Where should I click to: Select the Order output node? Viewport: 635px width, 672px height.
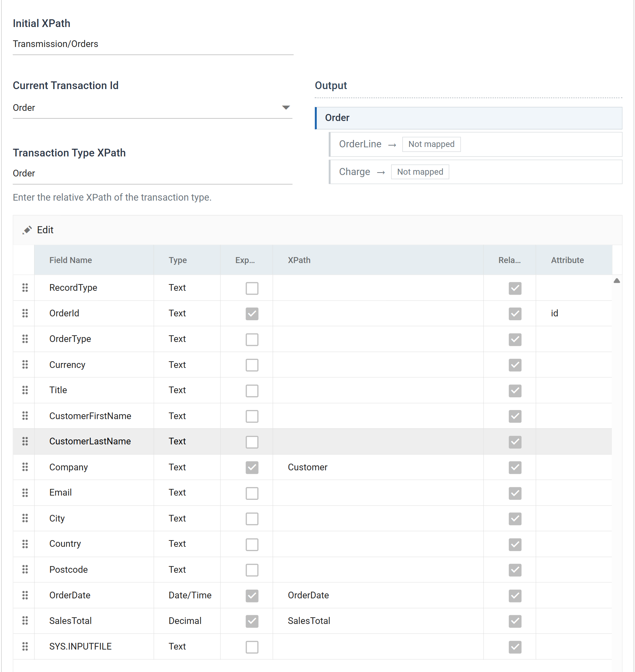469,118
